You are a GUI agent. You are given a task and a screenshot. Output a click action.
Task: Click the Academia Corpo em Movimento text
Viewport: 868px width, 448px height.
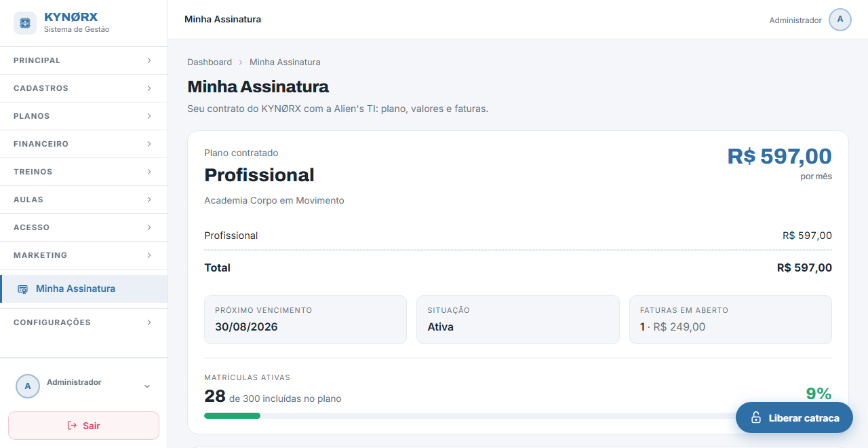point(274,200)
